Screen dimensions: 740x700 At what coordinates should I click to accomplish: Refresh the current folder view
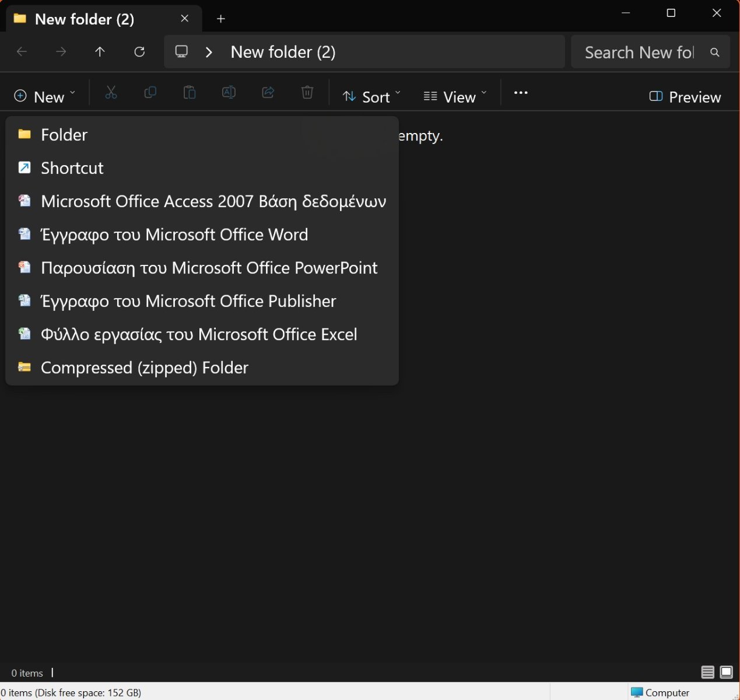139,52
